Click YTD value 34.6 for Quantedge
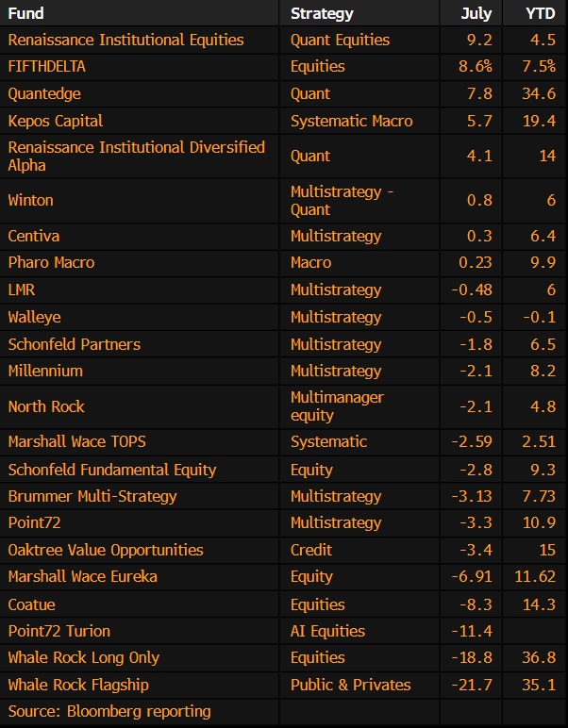Image resolution: width=568 pixels, height=728 pixels. coord(539,93)
